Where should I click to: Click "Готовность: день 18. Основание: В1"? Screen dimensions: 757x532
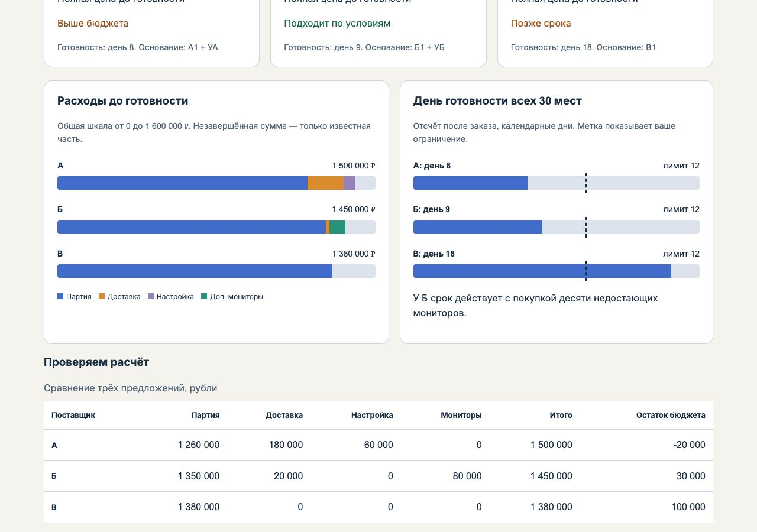point(583,47)
